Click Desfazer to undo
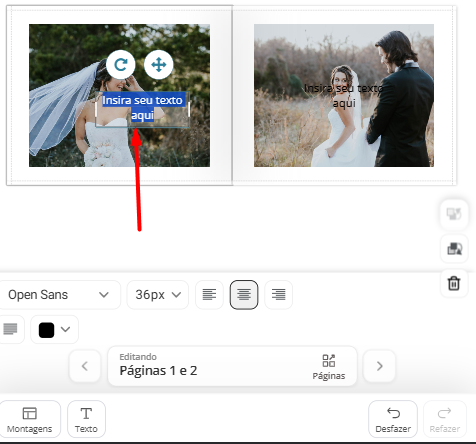This screenshot has height=444, width=476. tap(393, 419)
